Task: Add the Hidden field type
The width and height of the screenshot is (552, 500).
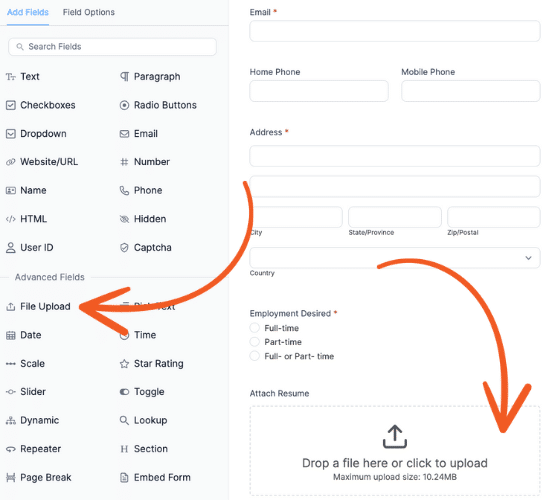Action: tap(143, 219)
